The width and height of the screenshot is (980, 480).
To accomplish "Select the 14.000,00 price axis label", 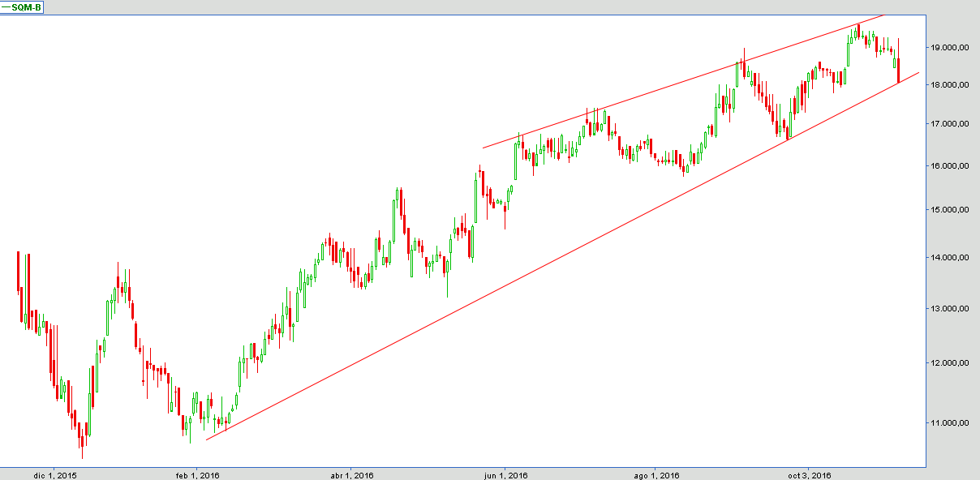I will tap(951, 258).
